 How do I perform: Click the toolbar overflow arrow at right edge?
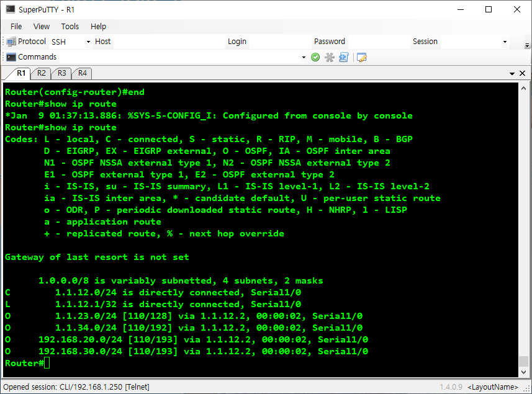527,45
